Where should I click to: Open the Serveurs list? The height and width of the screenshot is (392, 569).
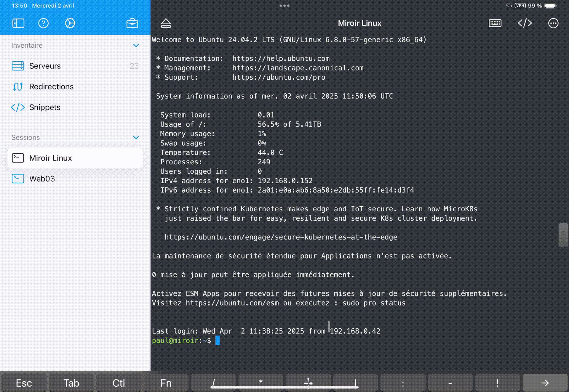pyautogui.click(x=44, y=66)
